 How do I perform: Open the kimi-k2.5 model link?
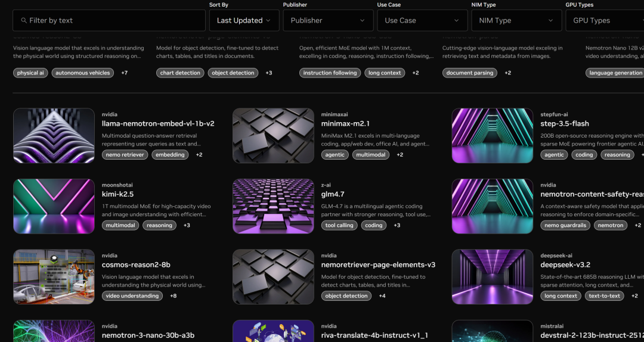(x=118, y=194)
